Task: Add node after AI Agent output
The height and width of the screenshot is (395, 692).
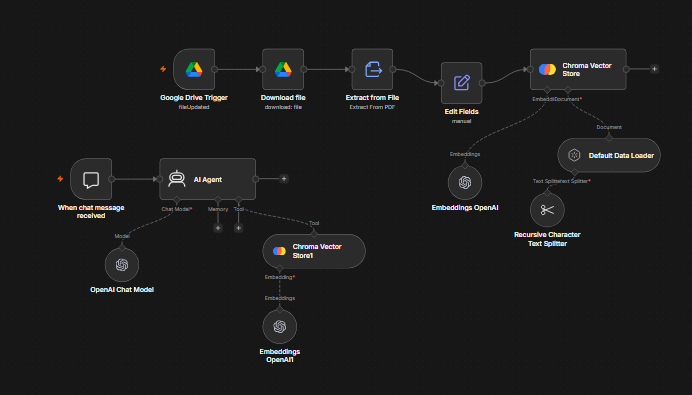Action: (284, 179)
